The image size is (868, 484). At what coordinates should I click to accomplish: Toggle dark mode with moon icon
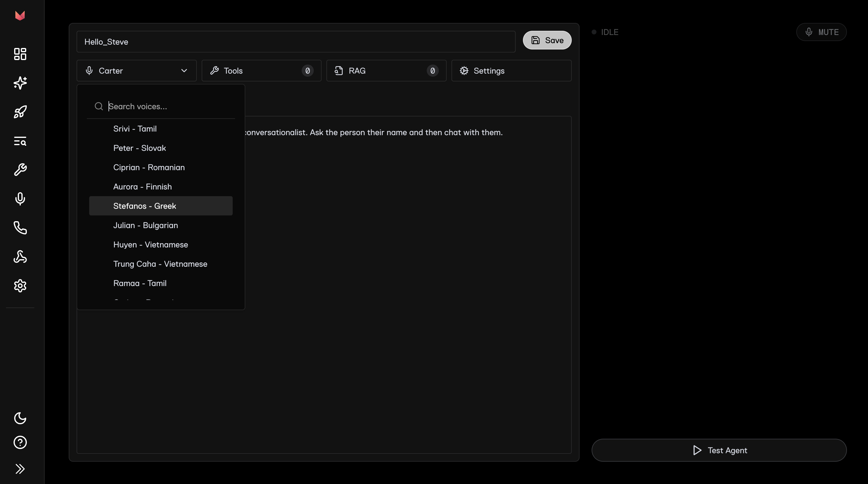click(20, 418)
